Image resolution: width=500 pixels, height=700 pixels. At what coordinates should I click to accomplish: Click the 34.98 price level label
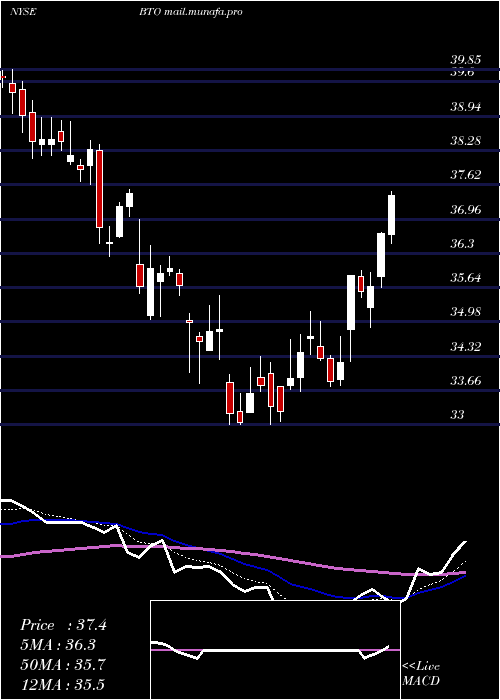point(465,312)
